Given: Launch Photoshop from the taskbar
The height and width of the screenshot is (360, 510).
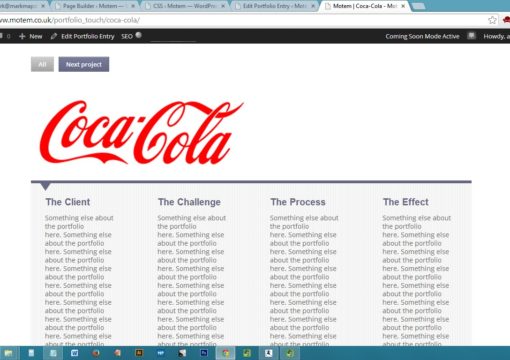Looking at the screenshot, I should pos(204,353).
